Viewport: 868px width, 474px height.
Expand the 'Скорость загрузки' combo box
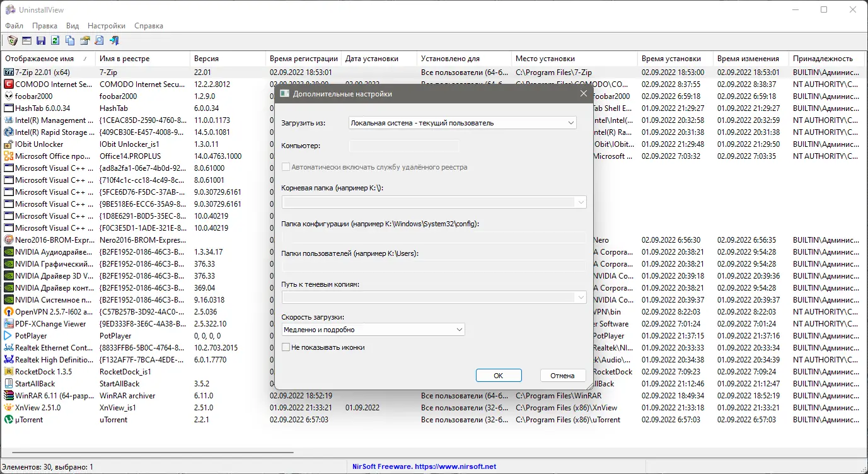pyautogui.click(x=373, y=330)
